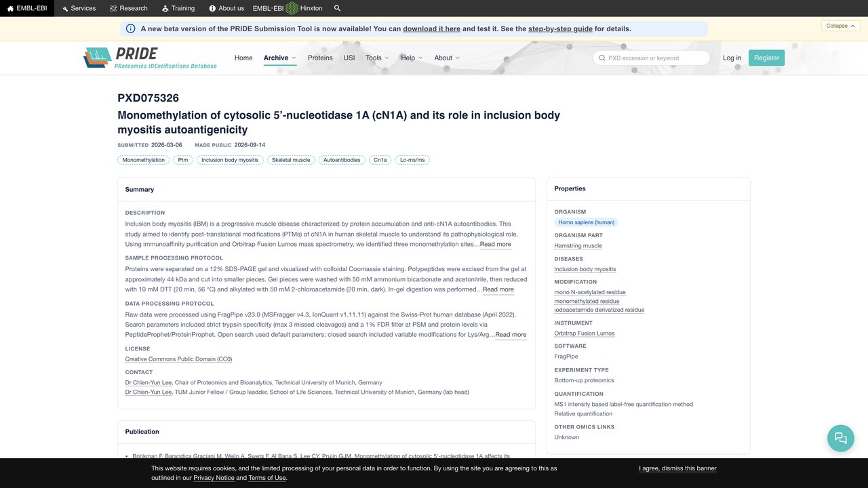Open the floating chat feedback icon
Viewport: 868px width, 488px height.
coord(841,438)
